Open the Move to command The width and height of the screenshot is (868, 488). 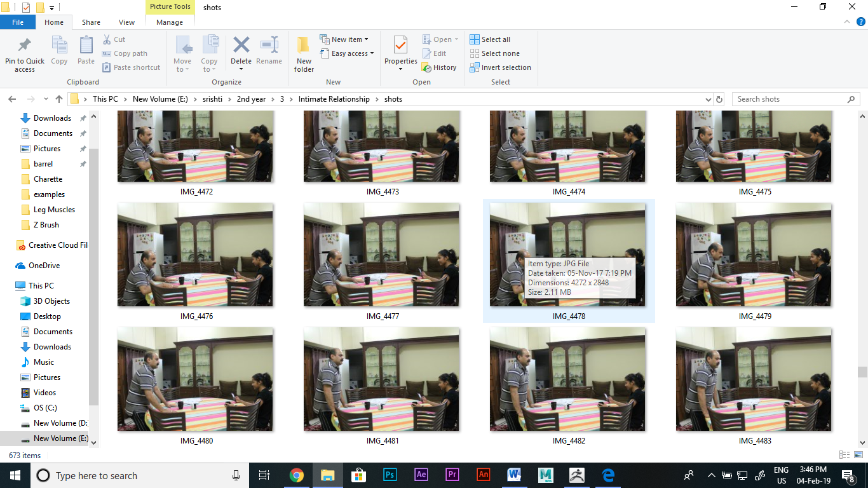[182, 54]
